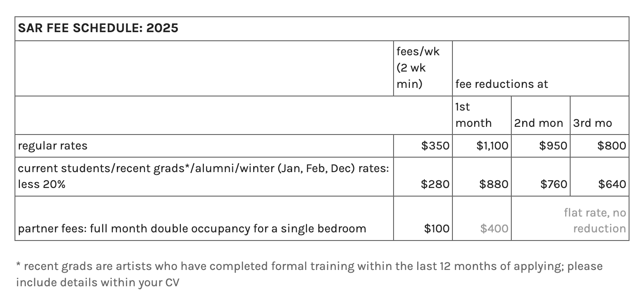Click the greyed $400 partner monthly fee

(494, 229)
